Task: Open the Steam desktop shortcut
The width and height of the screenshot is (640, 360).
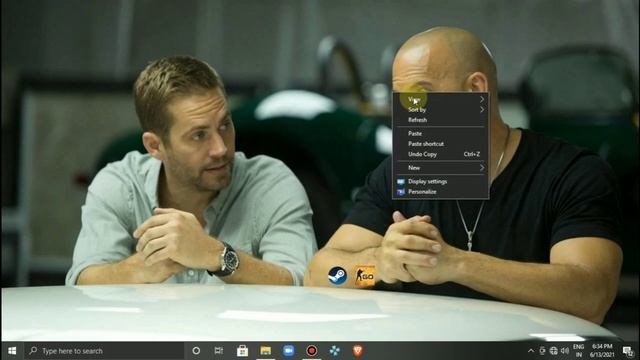Action: point(337,276)
